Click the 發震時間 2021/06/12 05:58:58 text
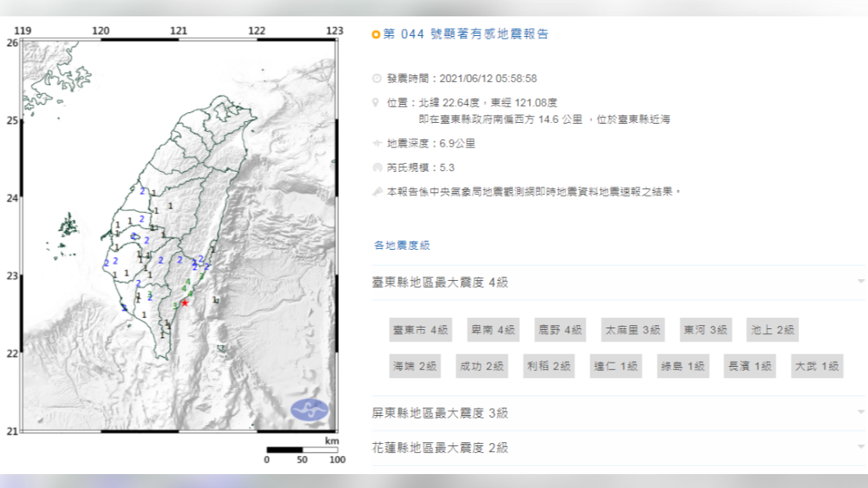 point(462,79)
